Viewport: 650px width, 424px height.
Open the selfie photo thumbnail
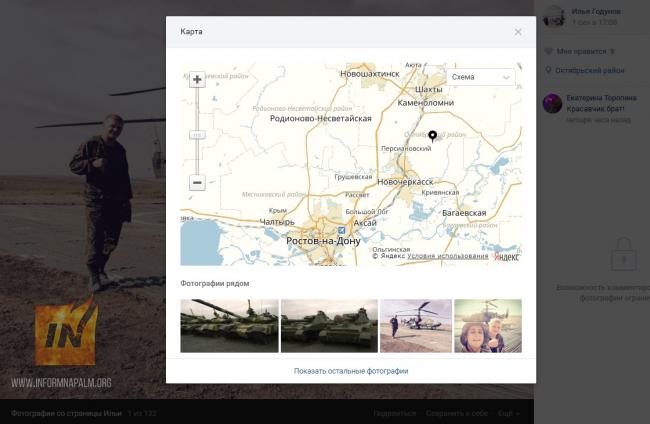click(x=487, y=325)
